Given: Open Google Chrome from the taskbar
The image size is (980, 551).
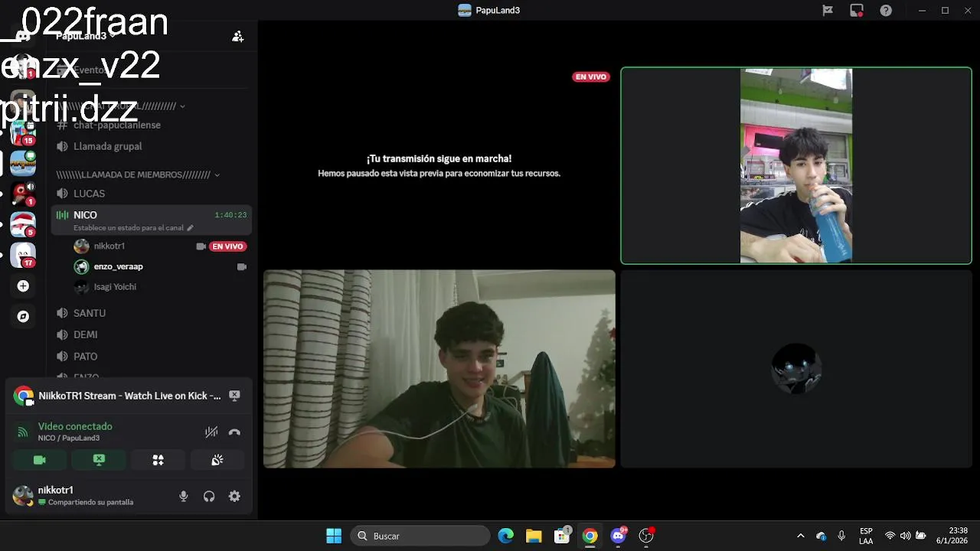Looking at the screenshot, I should pyautogui.click(x=590, y=536).
